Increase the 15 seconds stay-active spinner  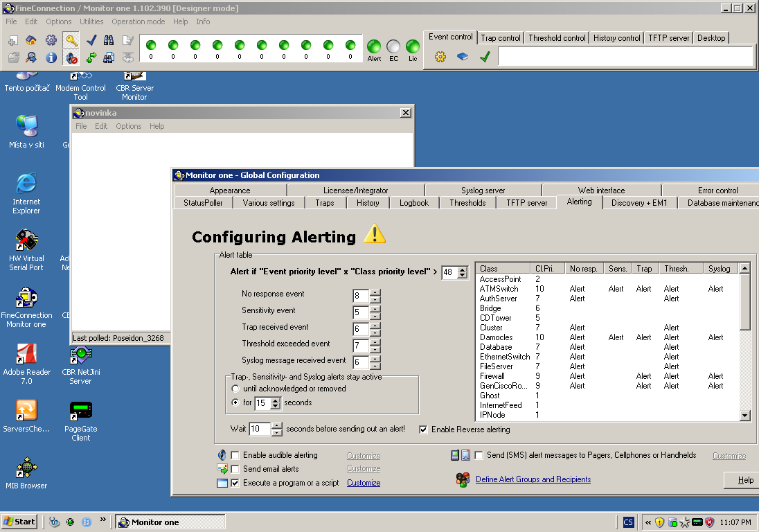tap(276, 400)
